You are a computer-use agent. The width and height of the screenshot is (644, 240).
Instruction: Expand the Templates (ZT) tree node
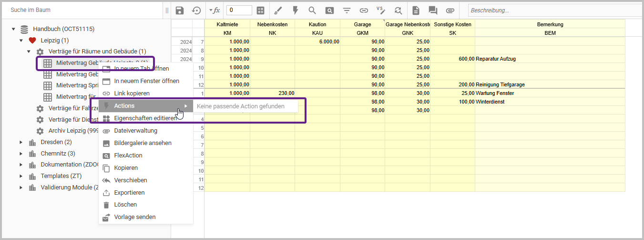click(x=20, y=176)
